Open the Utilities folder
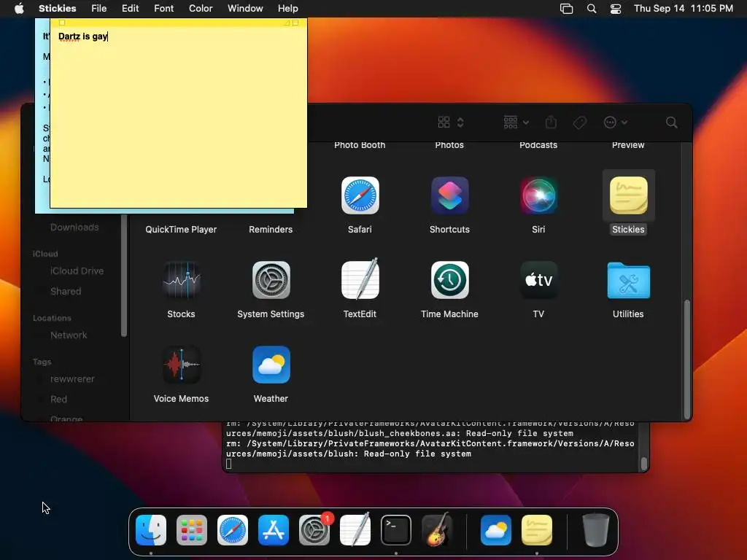Image resolution: width=747 pixels, height=560 pixels. [628, 281]
